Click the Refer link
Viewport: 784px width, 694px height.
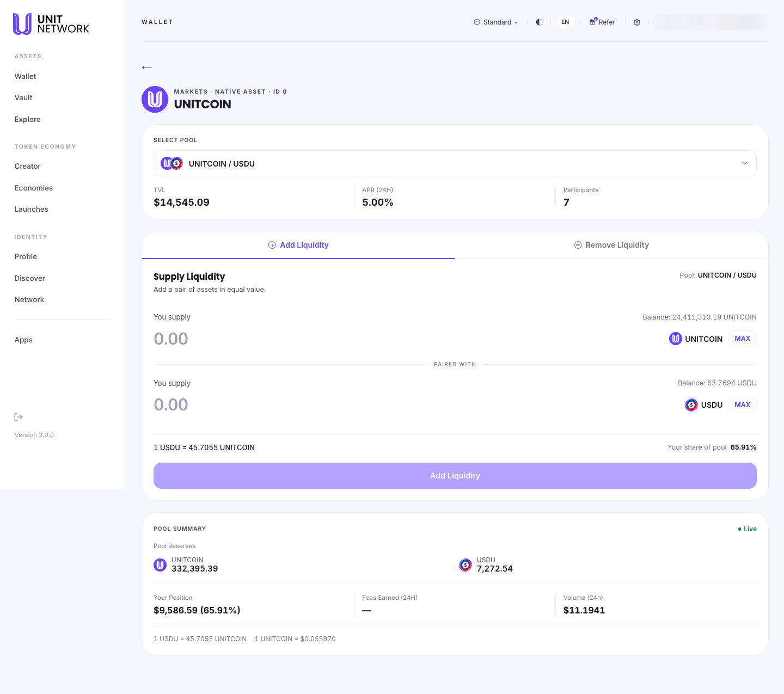602,22
